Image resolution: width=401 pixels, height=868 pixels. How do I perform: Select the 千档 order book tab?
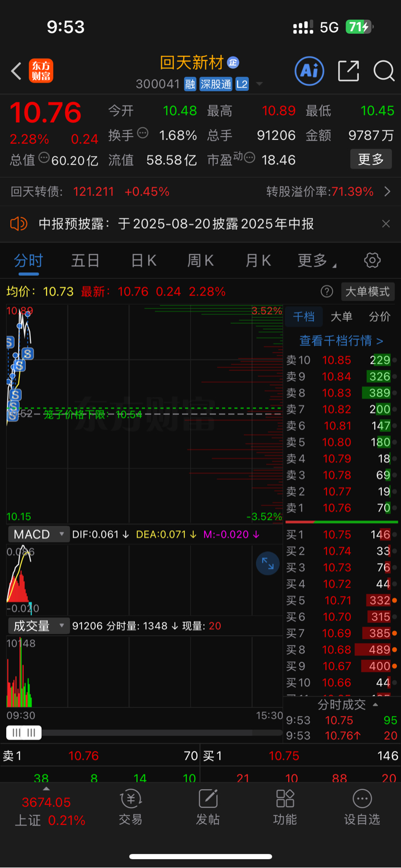[x=304, y=317]
